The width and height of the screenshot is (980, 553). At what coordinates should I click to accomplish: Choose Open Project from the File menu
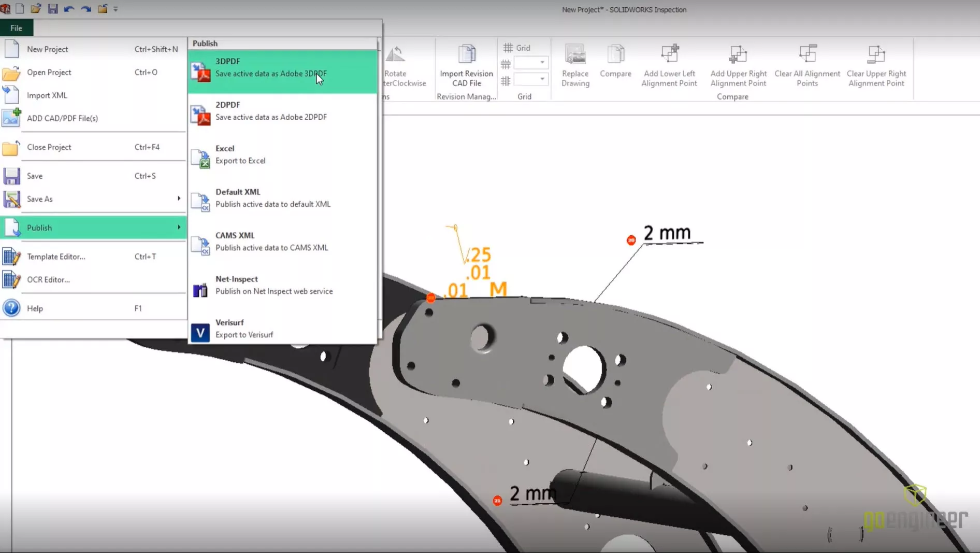[93, 72]
